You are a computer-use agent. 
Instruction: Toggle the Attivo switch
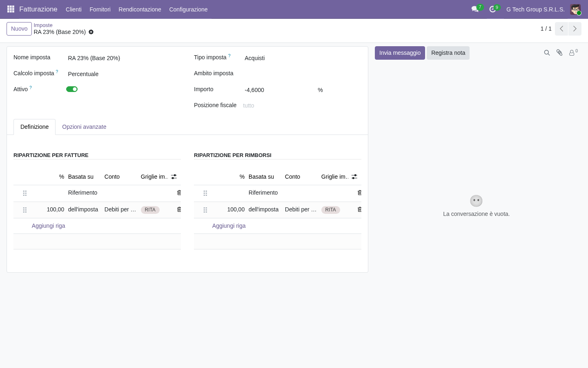point(72,89)
